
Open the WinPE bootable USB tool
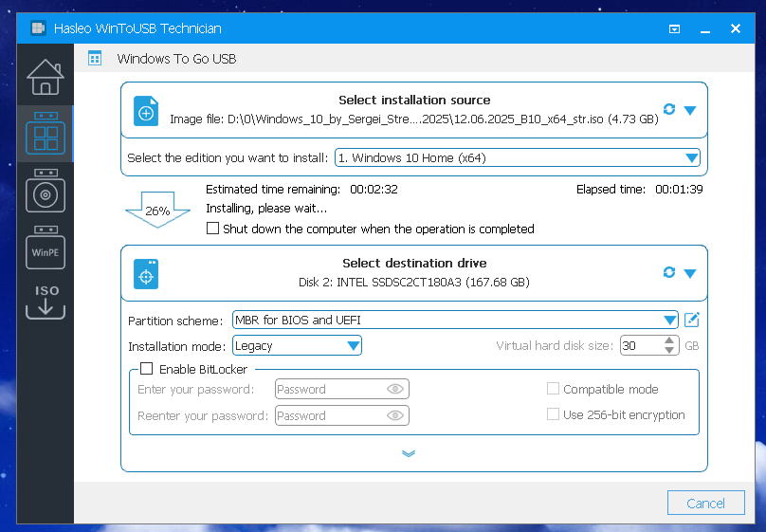pos(45,248)
